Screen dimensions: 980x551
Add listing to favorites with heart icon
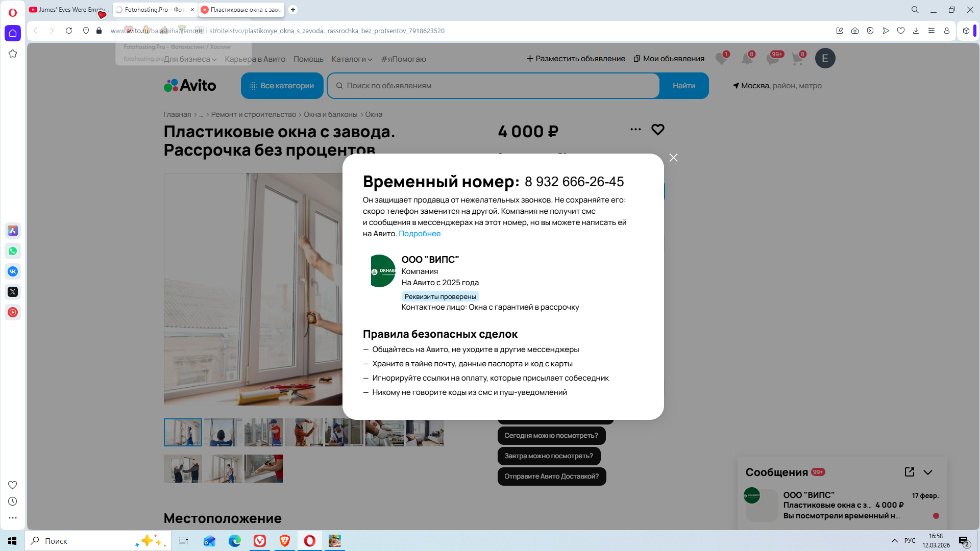(657, 130)
